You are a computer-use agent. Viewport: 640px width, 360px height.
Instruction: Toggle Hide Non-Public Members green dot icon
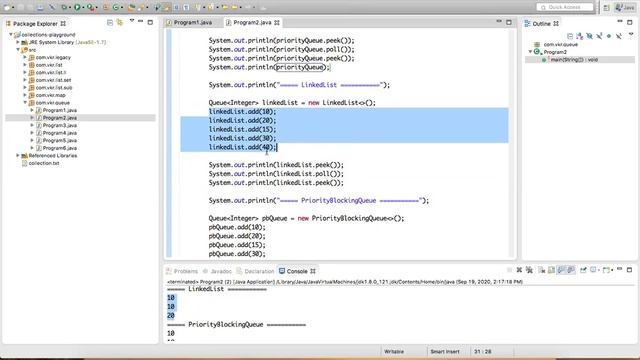pos(609,36)
